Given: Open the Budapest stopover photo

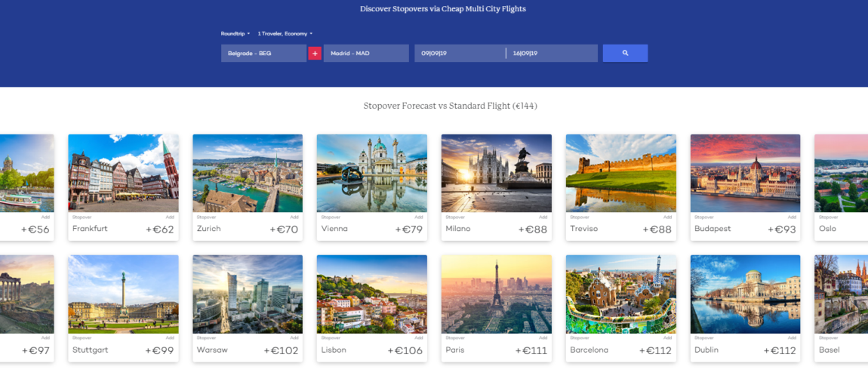Looking at the screenshot, I should point(745,174).
